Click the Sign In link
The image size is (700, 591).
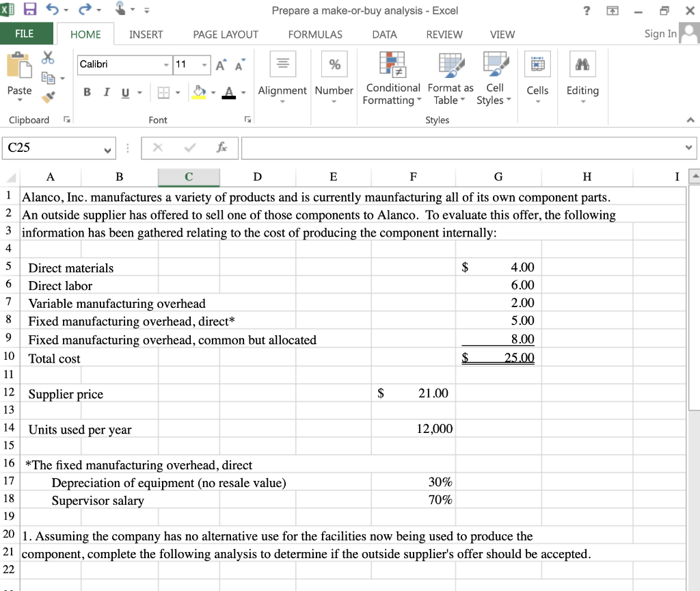(x=659, y=34)
